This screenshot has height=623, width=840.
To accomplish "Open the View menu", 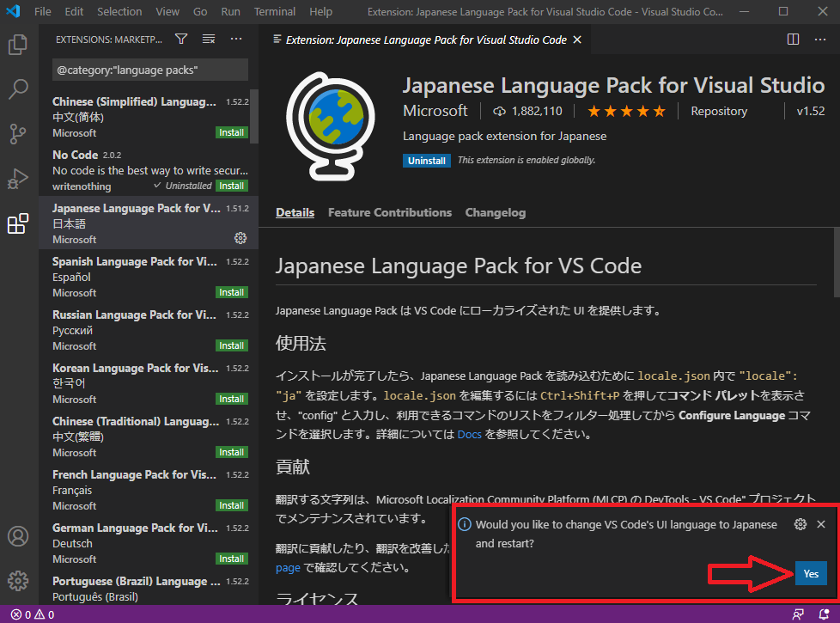I will 167,11.
